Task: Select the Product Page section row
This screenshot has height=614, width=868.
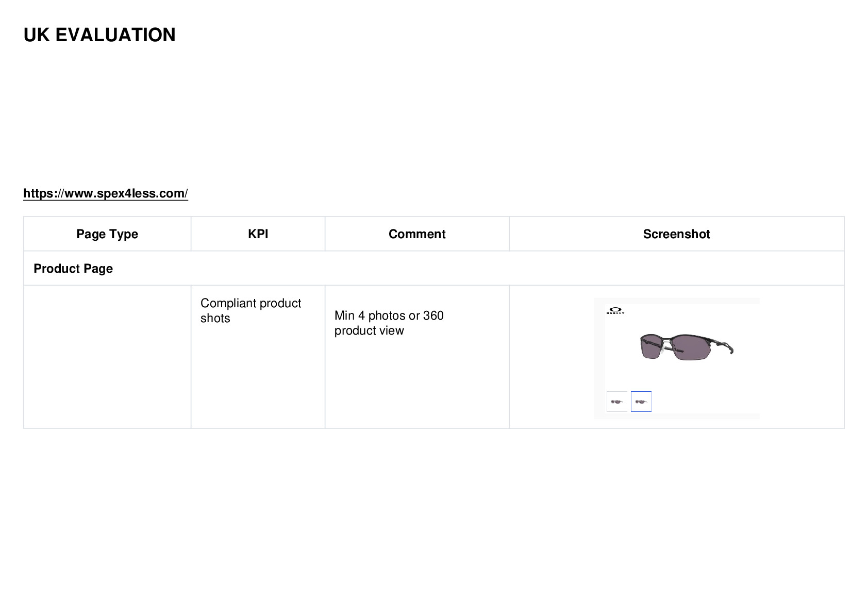Action: click(434, 269)
